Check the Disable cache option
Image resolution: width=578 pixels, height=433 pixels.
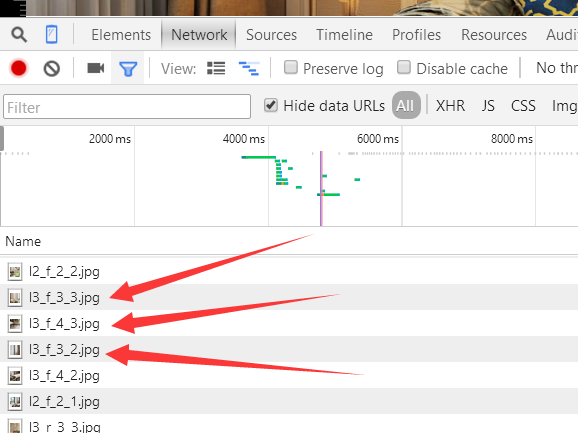pos(404,67)
